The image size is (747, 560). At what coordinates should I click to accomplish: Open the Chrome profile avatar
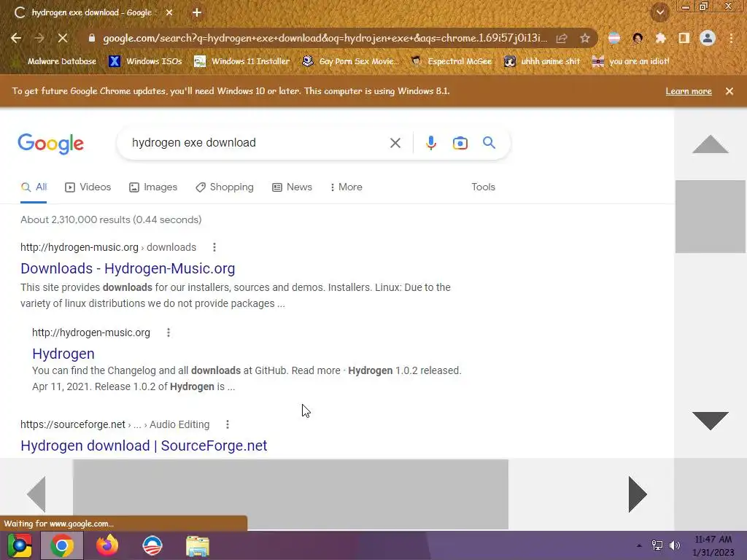point(708,38)
